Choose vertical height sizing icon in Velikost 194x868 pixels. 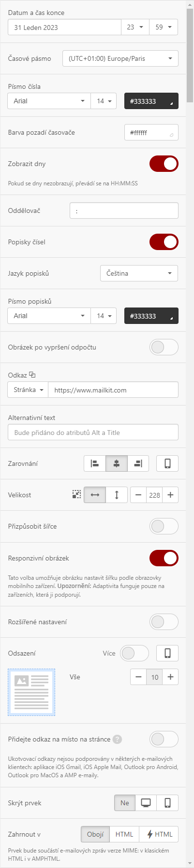tap(117, 495)
